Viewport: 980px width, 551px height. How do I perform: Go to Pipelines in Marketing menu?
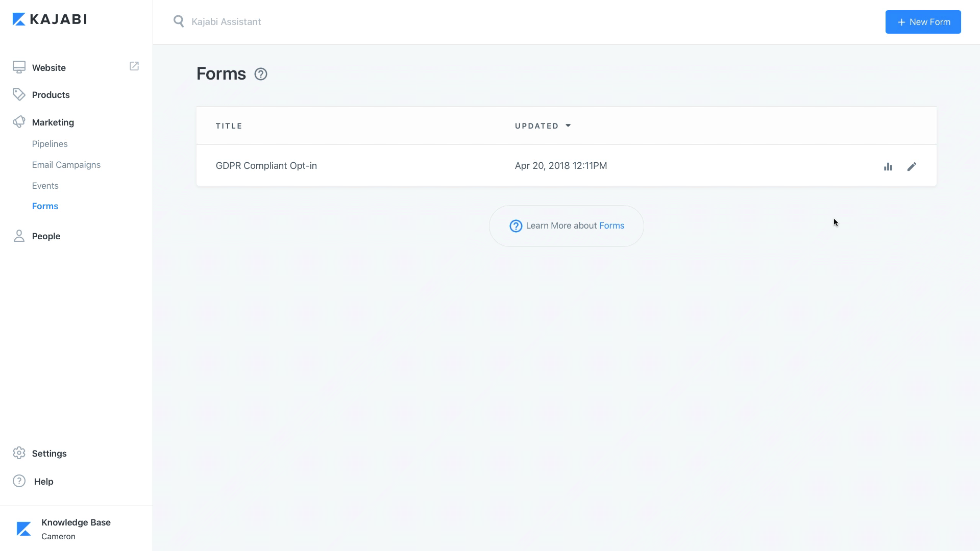[x=50, y=144]
